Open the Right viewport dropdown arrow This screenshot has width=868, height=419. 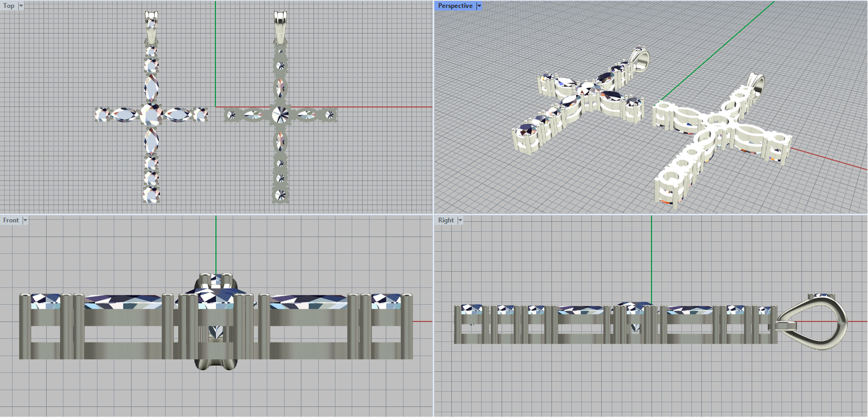coord(460,220)
